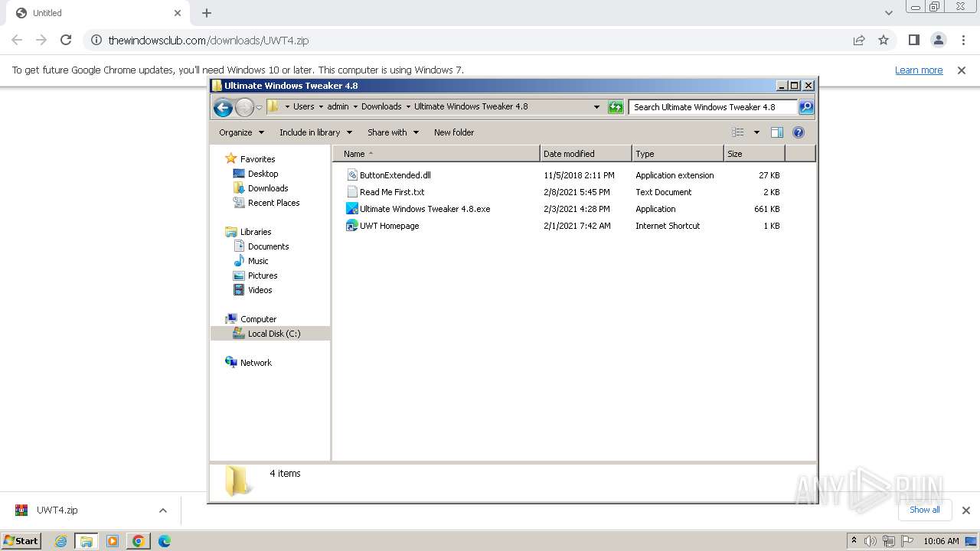
Task: Open the Videos library
Action: pyautogui.click(x=260, y=290)
